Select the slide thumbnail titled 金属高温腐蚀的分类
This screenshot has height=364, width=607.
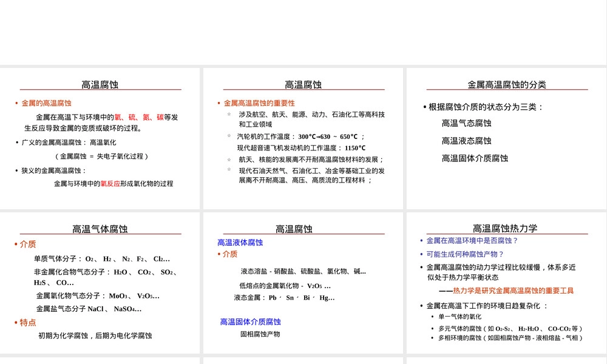click(506, 138)
